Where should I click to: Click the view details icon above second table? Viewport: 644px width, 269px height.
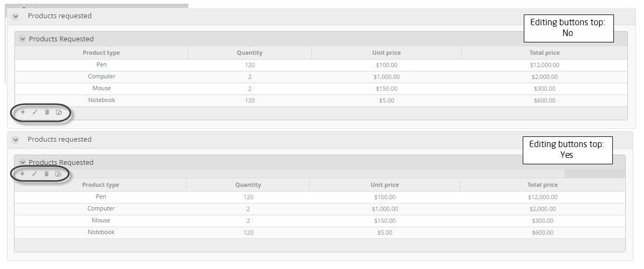click(x=58, y=174)
